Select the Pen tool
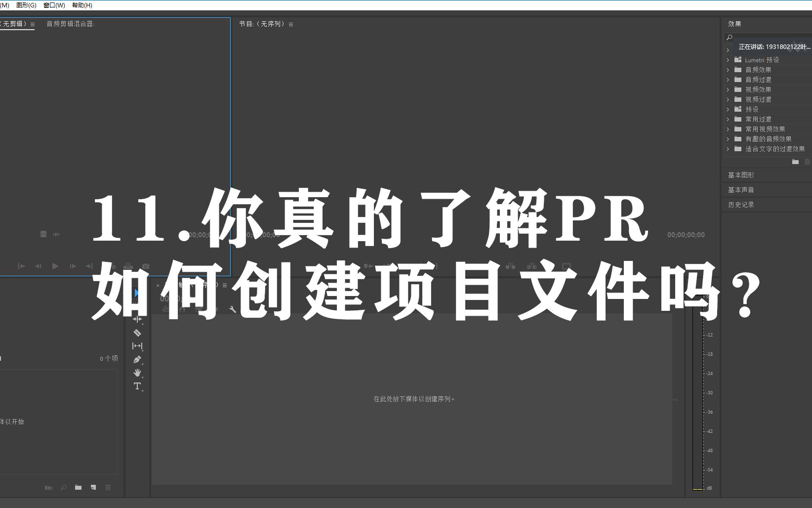812x508 pixels. pyautogui.click(x=137, y=359)
